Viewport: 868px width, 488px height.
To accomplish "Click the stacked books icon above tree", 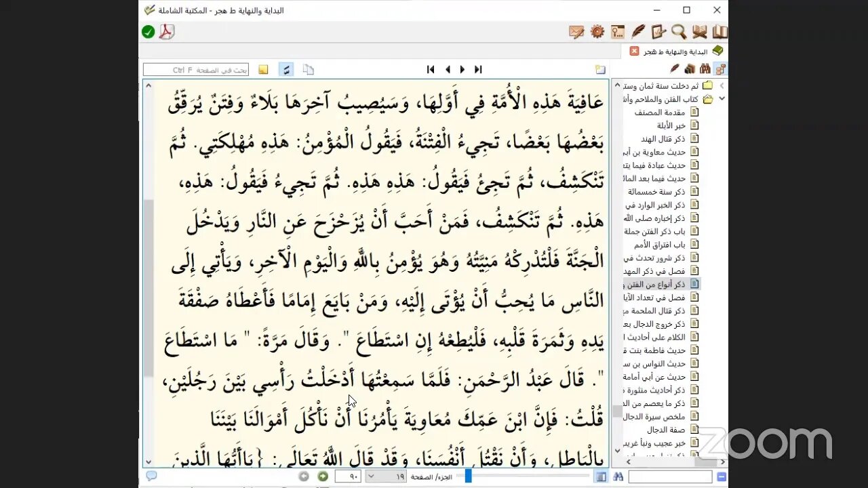I will coord(690,68).
